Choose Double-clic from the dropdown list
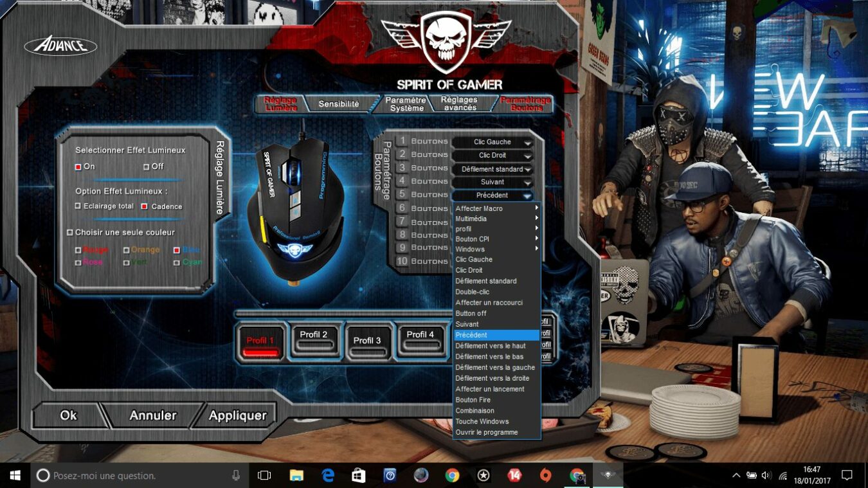This screenshot has width=868, height=488. pos(473,292)
